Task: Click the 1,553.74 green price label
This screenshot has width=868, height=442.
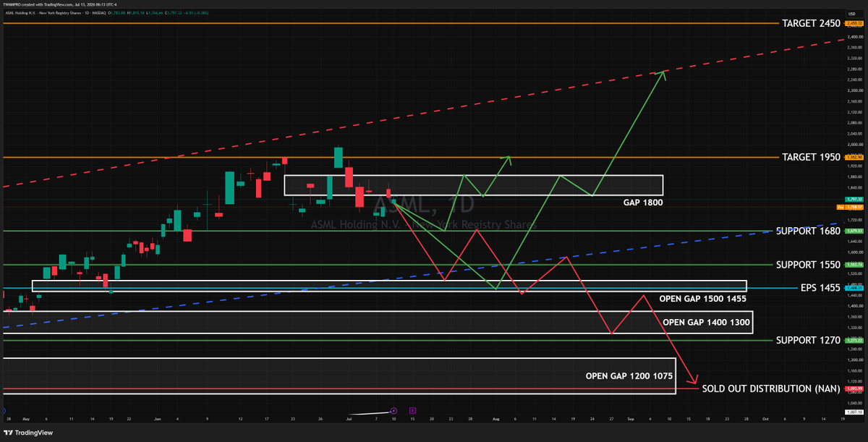Action: (x=854, y=265)
